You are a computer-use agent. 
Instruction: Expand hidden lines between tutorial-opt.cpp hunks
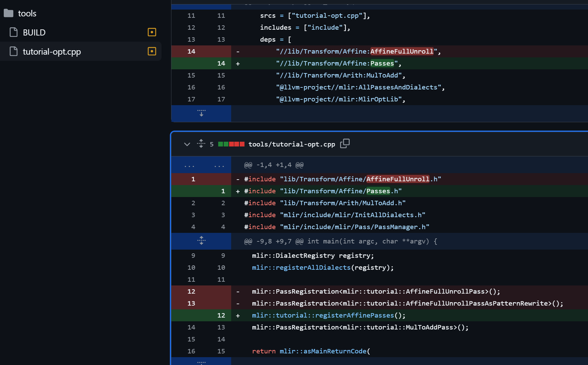point(201,241)
